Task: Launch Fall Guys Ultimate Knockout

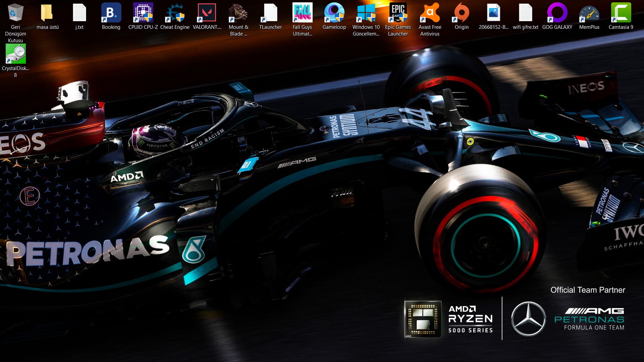Action: [x=302, y=19]
